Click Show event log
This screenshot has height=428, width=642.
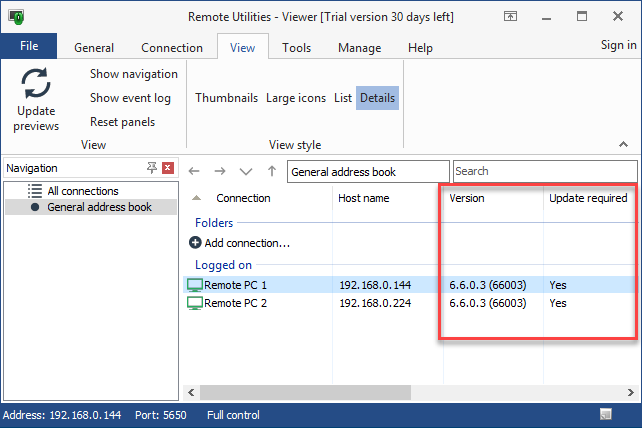(130, 98)
